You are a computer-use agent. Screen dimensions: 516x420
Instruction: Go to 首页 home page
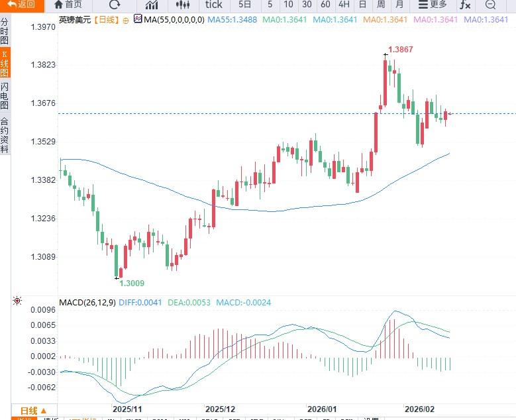tap(68, 5)
